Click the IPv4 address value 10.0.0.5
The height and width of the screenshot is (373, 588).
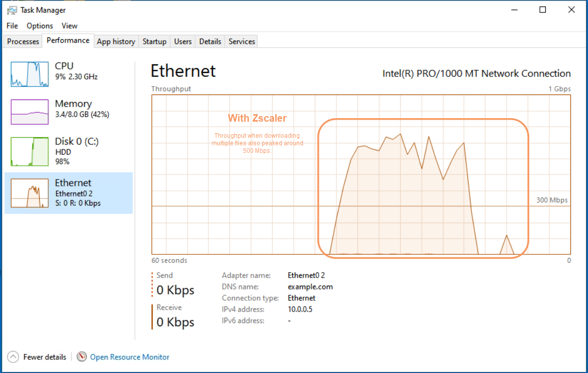tap(300, 309)
